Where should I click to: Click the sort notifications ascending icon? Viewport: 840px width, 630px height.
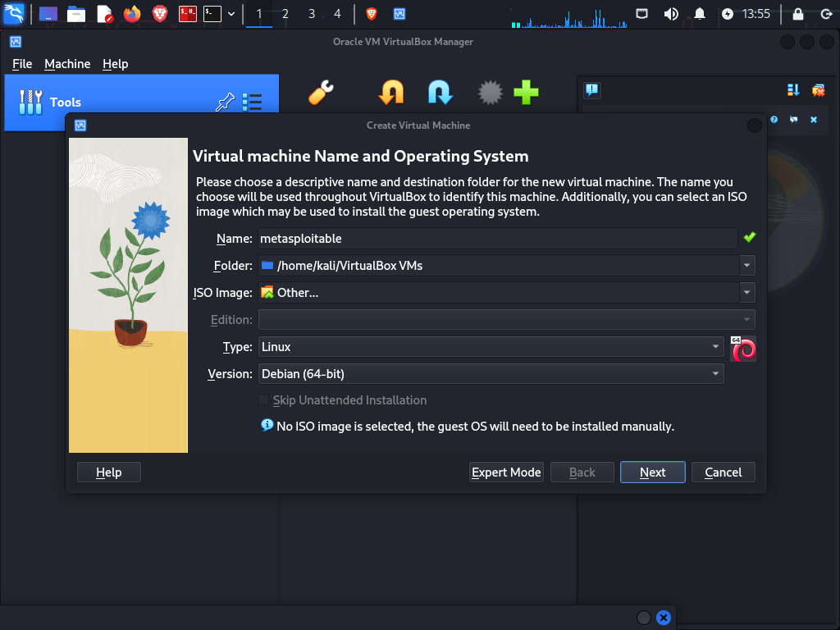(793, 90)
